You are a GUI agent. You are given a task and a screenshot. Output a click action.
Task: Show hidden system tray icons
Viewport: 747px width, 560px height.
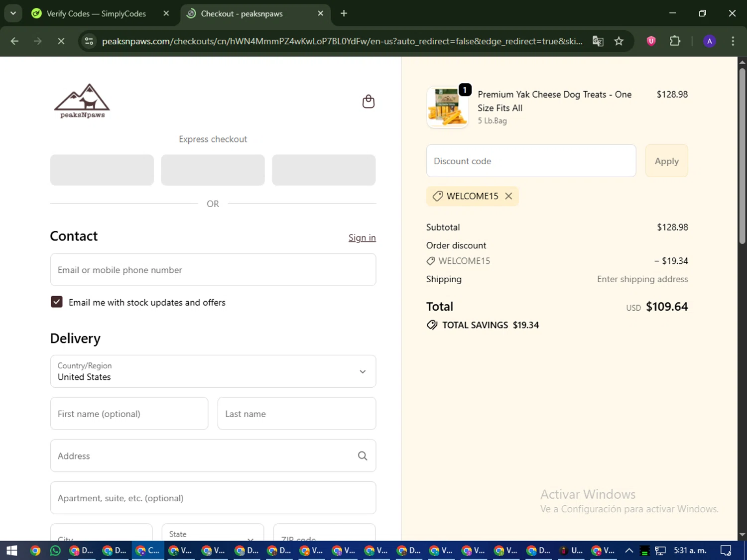point(629,551)
